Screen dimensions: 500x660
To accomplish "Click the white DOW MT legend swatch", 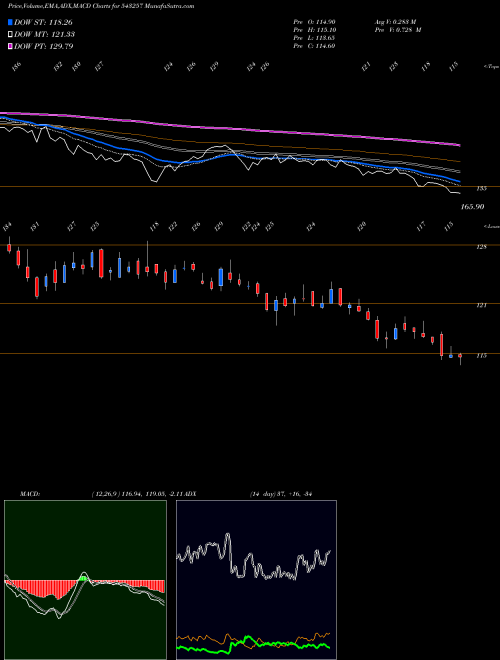I will point(10,34).
